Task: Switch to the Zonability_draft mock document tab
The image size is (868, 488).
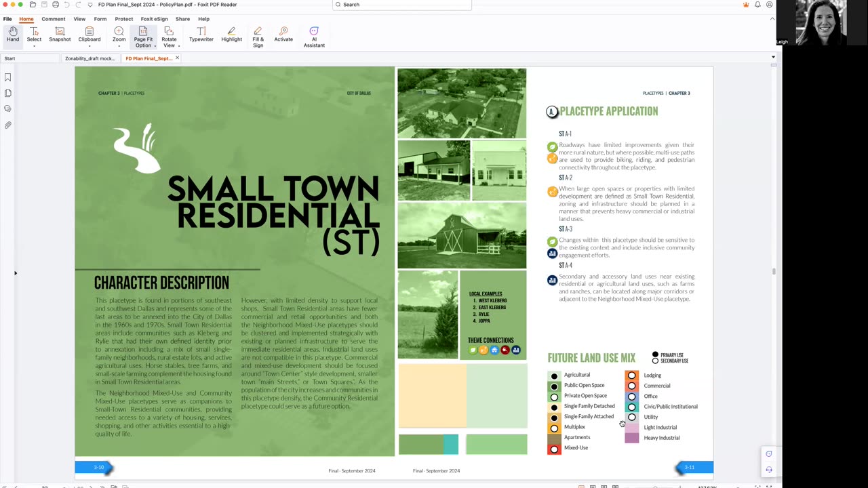Action: pyautogui.click(x=90, y=58)
